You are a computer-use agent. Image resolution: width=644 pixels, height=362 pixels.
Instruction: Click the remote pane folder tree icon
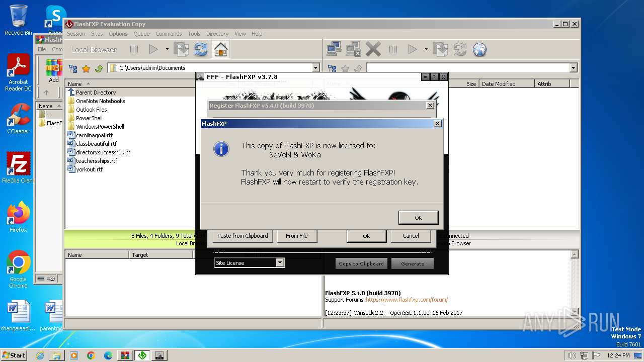point(332,68)
